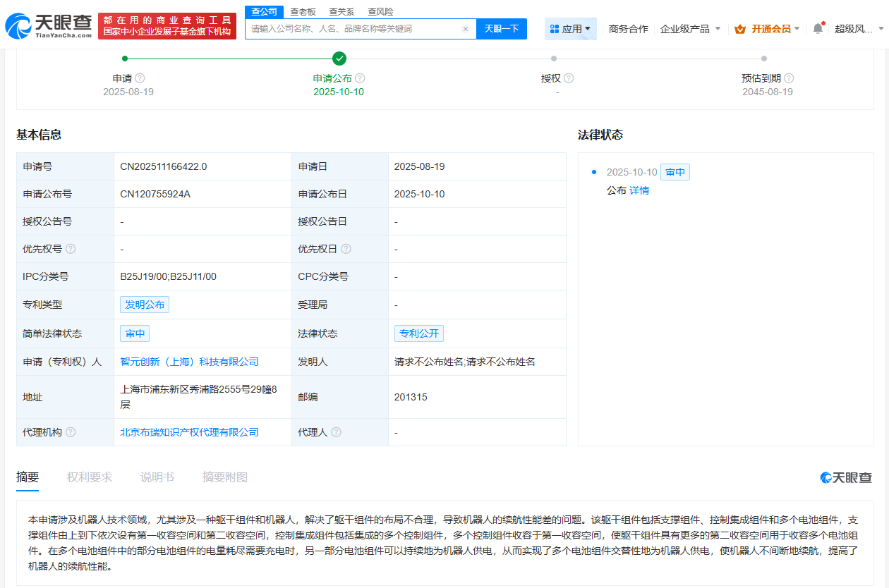Click the 开通会员 crown icon
This screenshot has height=588, width=889.
(x=740, y=29)
